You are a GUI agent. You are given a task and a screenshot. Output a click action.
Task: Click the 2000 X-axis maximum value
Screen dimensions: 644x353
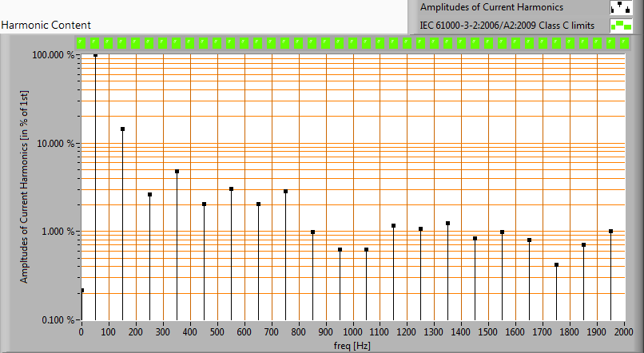(624, 331)
